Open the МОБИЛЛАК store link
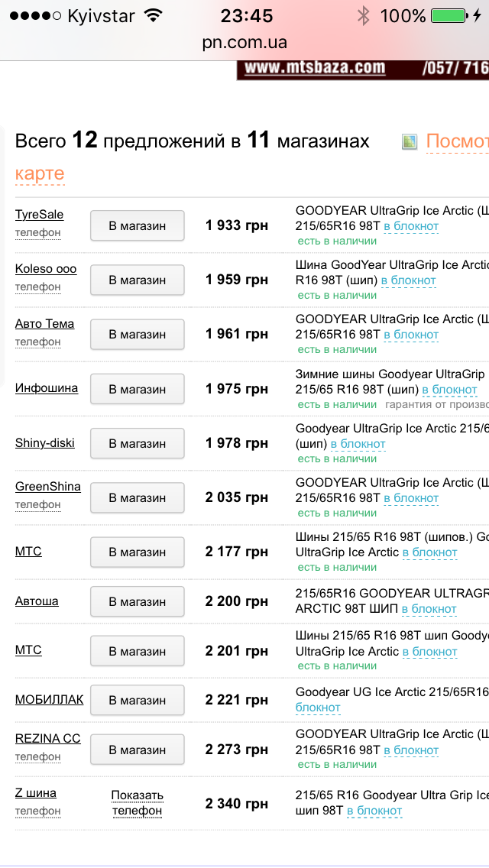The height and width of the screenshot is (868, 489). click(50, 700)
